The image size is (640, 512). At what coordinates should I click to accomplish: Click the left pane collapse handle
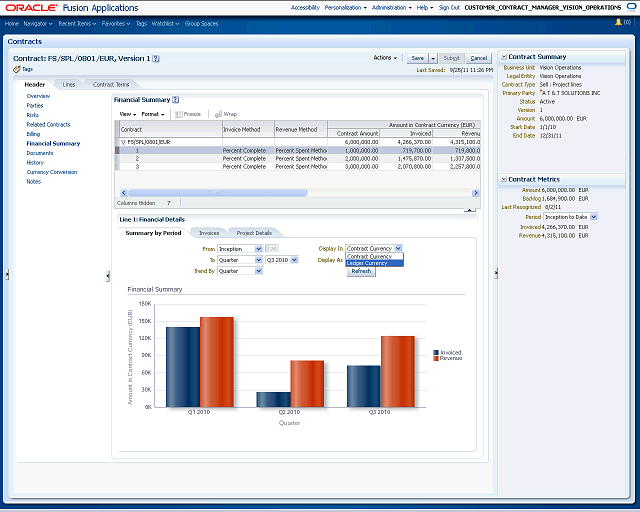[x=7, y=274]
